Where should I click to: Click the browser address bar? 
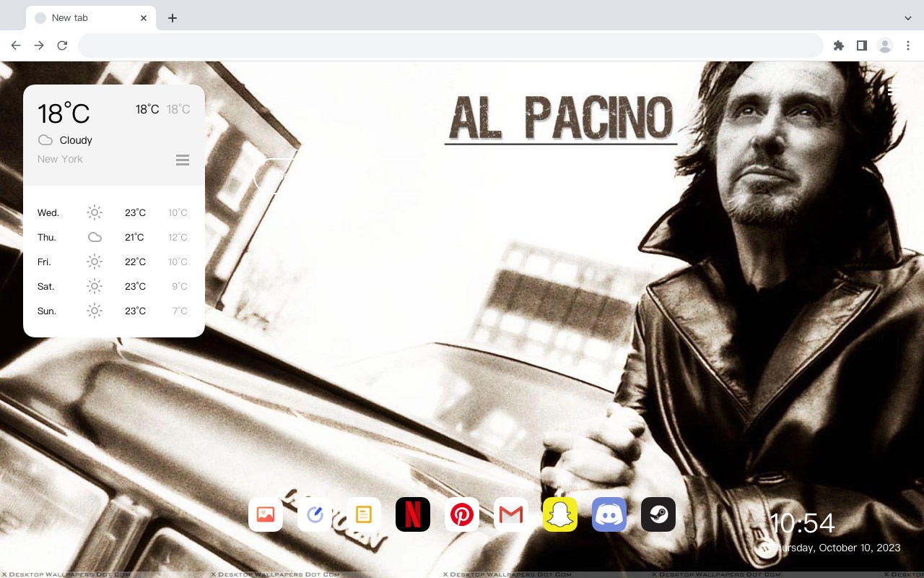[450, 46]
